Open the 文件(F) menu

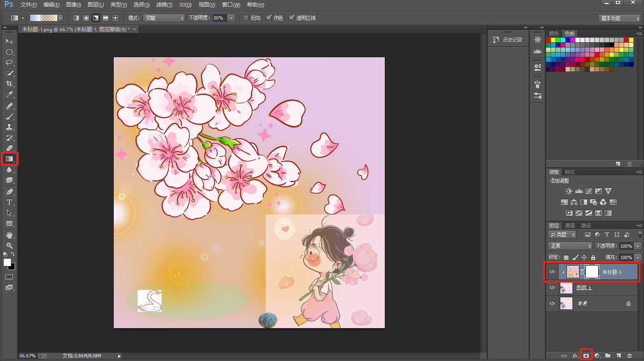28,5
